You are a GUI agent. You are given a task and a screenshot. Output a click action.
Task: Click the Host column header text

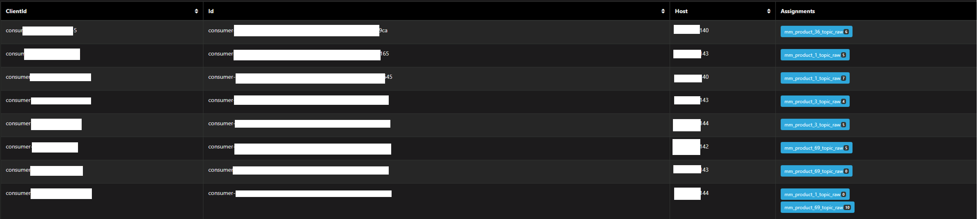681,11
